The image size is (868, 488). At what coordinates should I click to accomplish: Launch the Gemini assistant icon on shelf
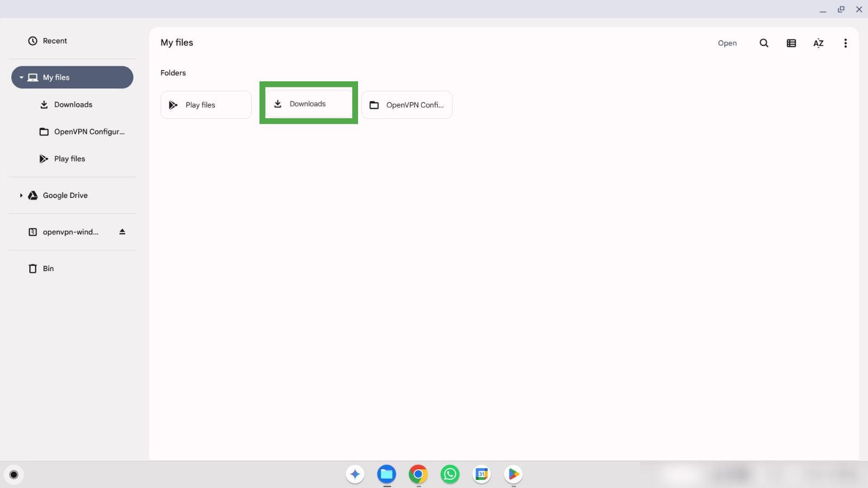[355, 474]
